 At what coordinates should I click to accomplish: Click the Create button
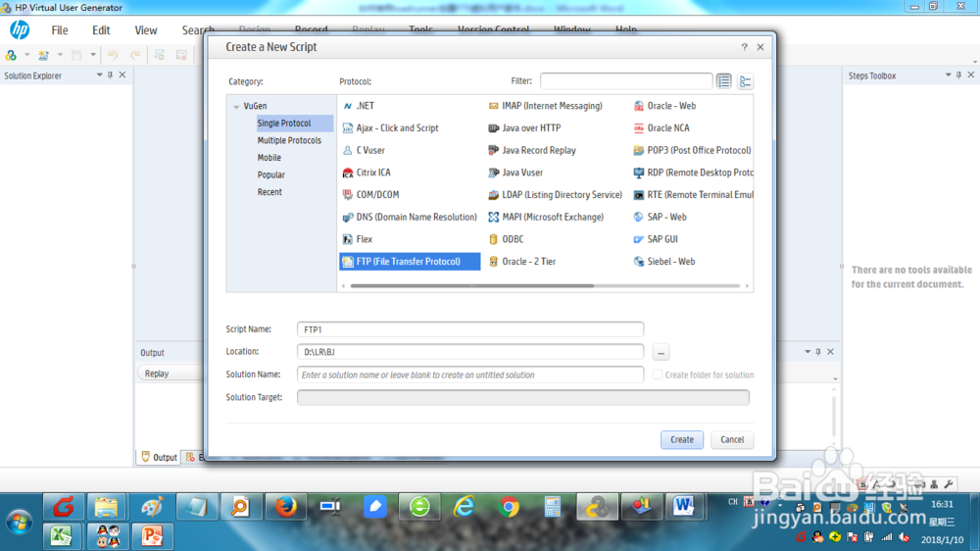click(682, 439)
